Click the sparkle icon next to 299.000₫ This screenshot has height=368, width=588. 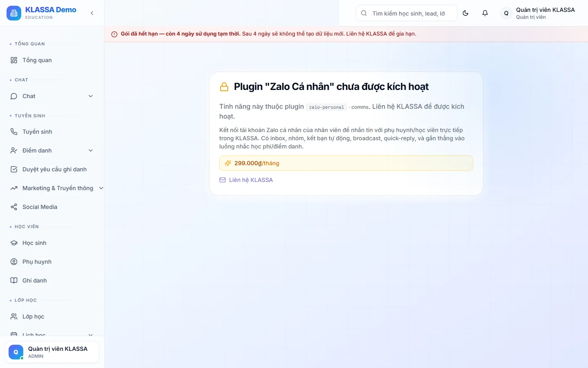pos(228,163)
